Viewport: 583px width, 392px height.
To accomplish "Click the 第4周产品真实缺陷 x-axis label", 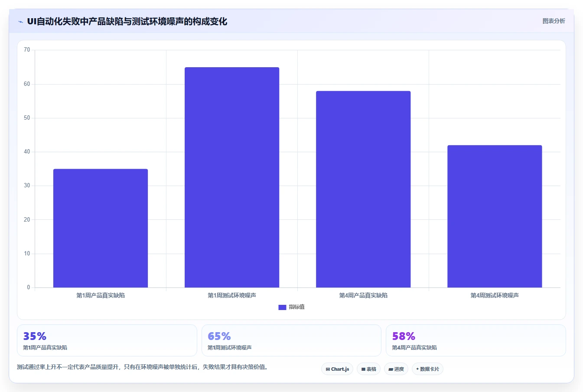I will point(363,295).
